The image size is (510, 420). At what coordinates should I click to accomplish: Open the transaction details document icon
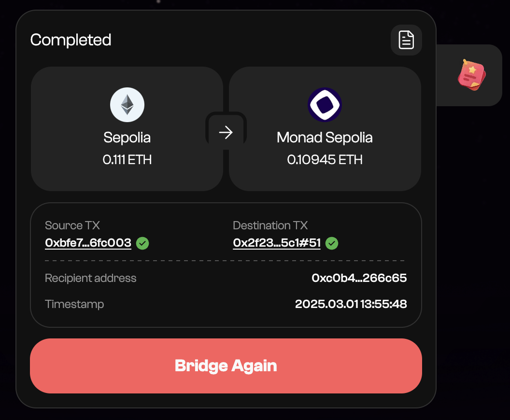[406, 40]
